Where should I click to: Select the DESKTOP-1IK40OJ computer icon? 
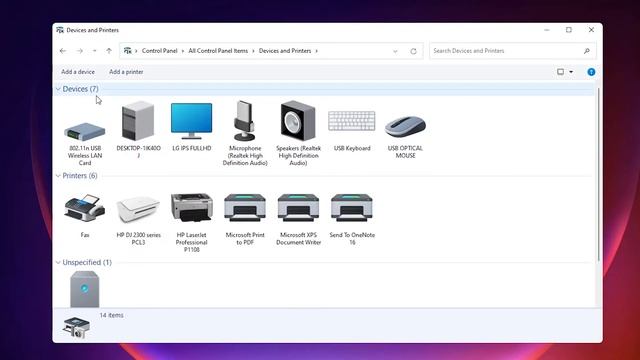point(138,121)
